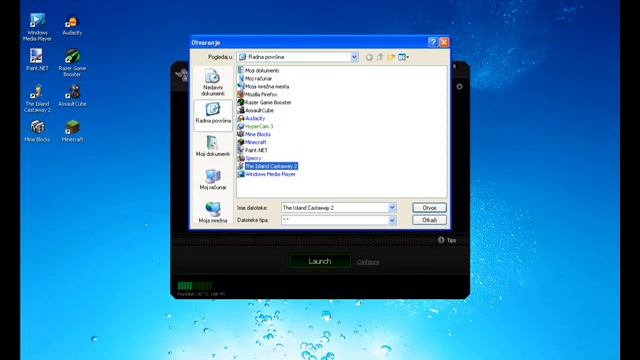This screenshot has height=360, width=640.
Task: Select Moji dokumenti in file list
Action: (258, 71)
